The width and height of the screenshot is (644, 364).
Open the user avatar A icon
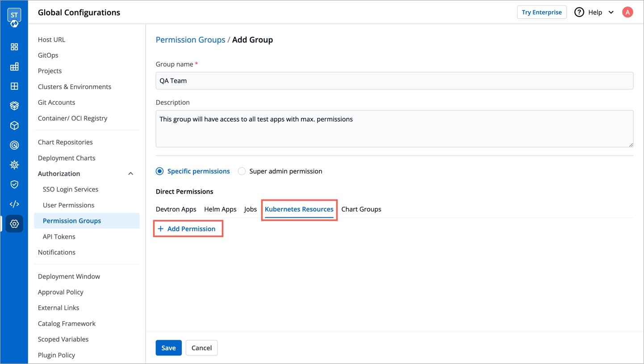pos(627,13)
